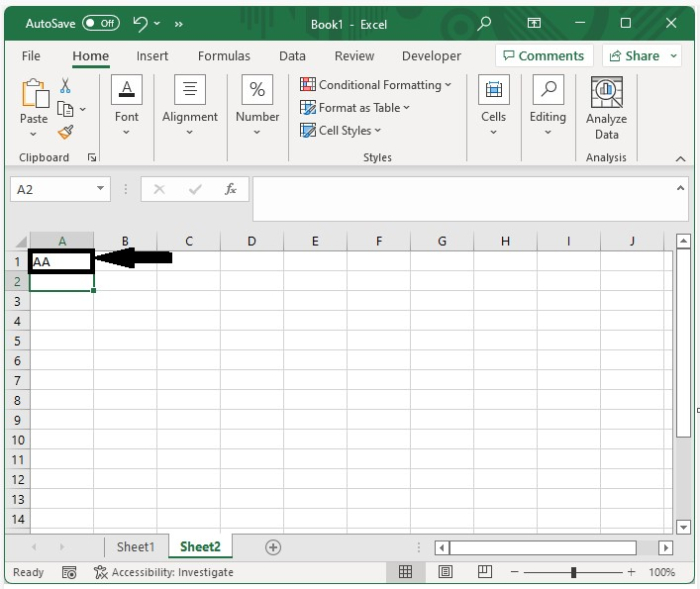Click the horizontal scrollbar right arrow
The height and width of the screenshot is (589, 700).
click(x=666, y=548)
